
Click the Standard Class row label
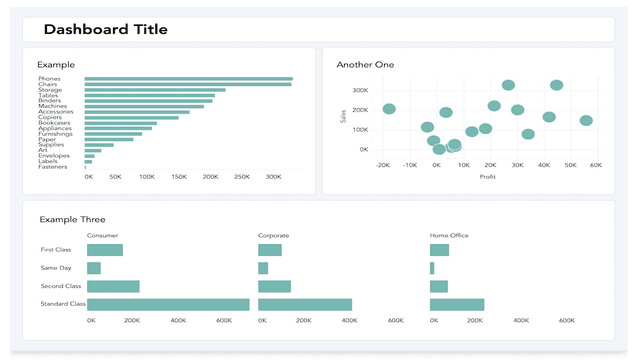[63, 304]
